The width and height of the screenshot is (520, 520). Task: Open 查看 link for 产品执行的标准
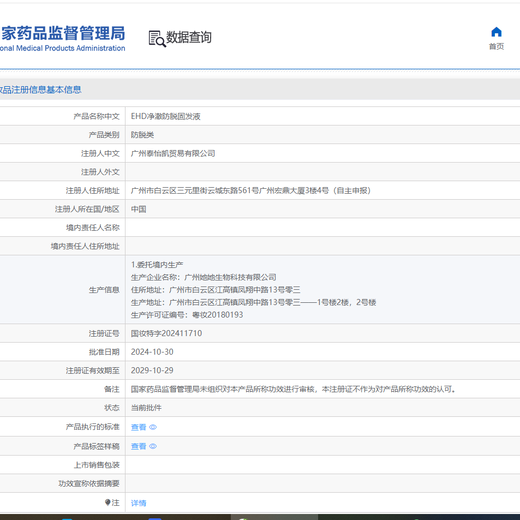[139, 427]
